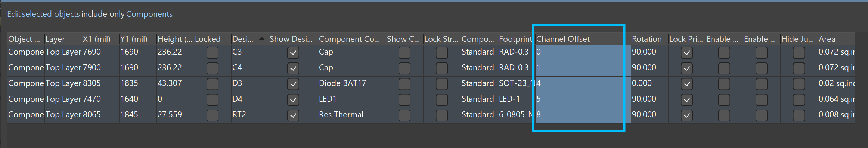Screen dimensions: 868x148
Task: Click the Rotation cell showing 0.000
Action: [x=650, y=84]
